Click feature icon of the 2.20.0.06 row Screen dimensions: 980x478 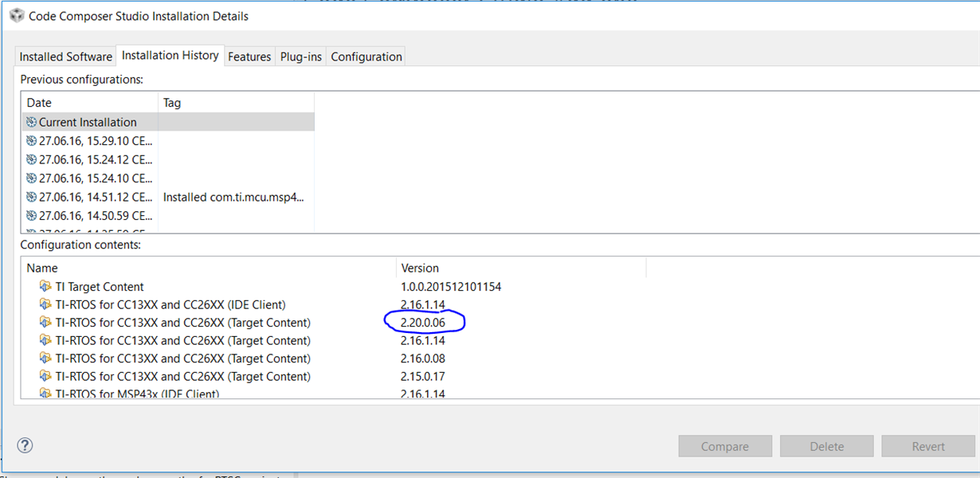click(46, 322)
